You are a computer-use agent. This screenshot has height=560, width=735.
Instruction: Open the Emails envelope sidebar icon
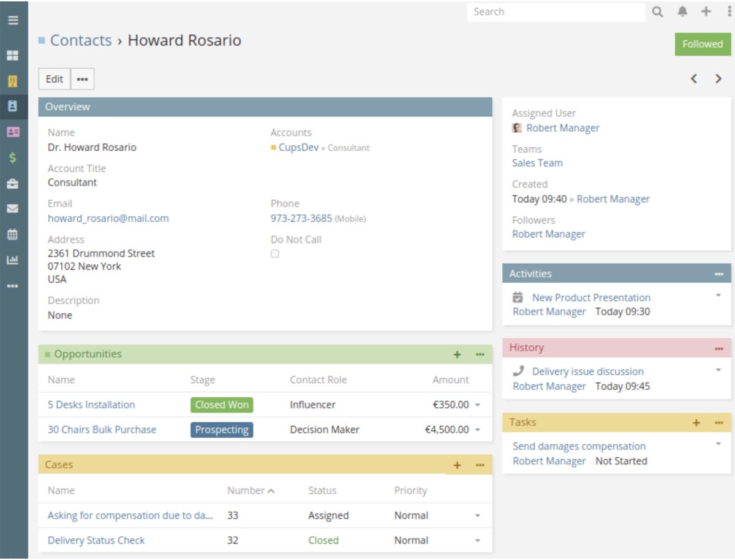(13, 208)
